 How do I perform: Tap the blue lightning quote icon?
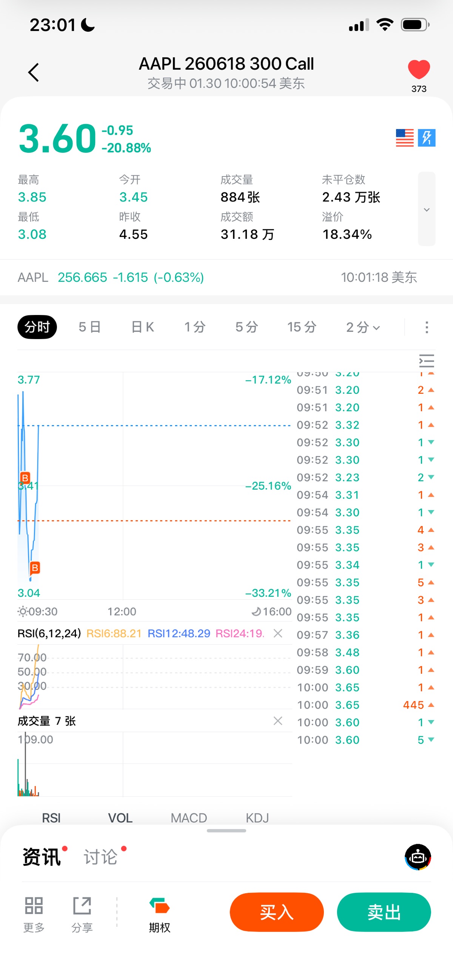tap(427, 138)
